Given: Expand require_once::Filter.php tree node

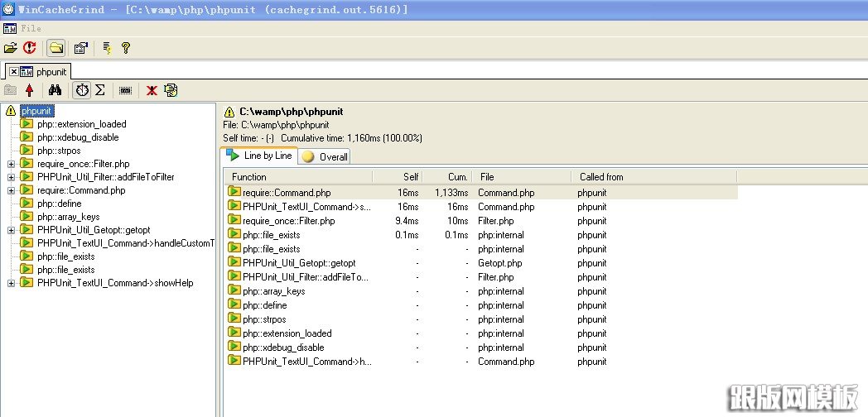Looking at the screenshot, I should pyautogui.click(x=11, y=164).
